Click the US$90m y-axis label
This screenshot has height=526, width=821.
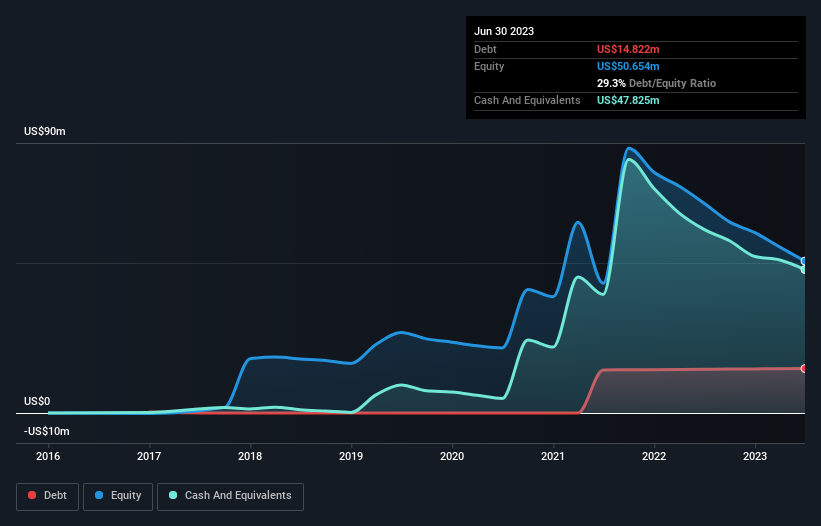[45, 131]
